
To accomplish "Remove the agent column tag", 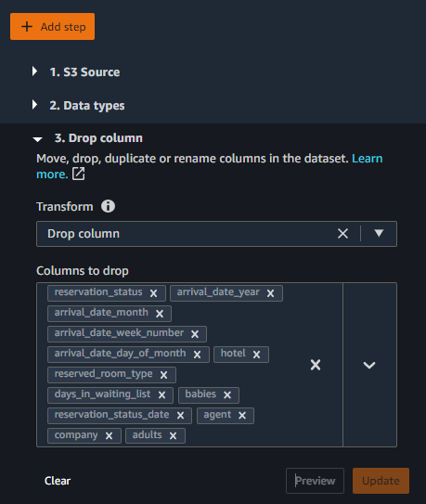I will 242,416.
